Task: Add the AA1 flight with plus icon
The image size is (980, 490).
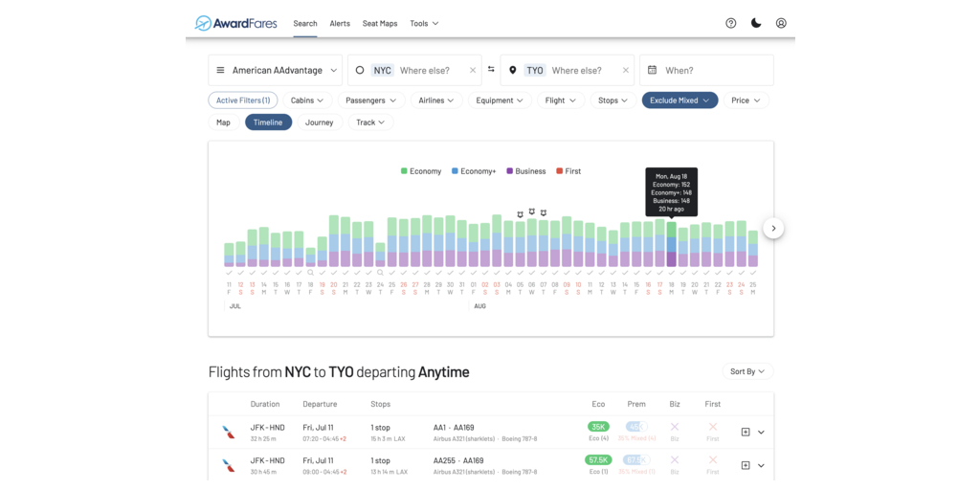Action: (746, 433)
